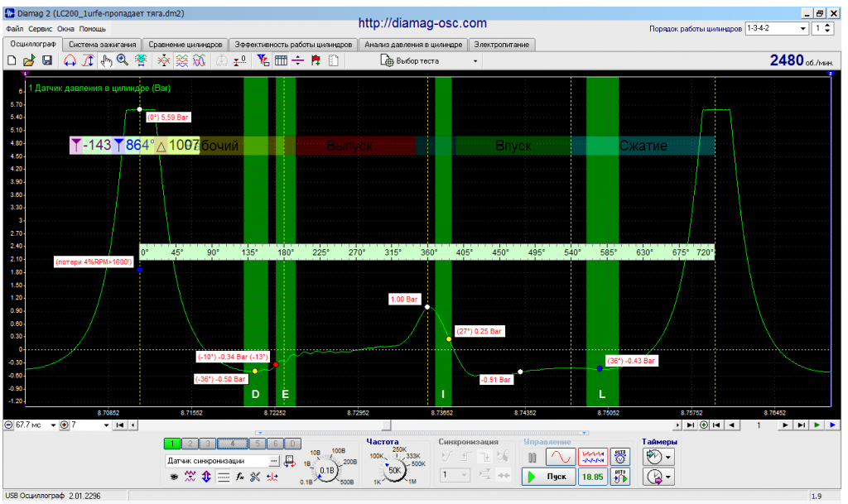The image size is (848, 504).
Task: Click the purple wavy filter icon
Action: (x=190, y=477)
